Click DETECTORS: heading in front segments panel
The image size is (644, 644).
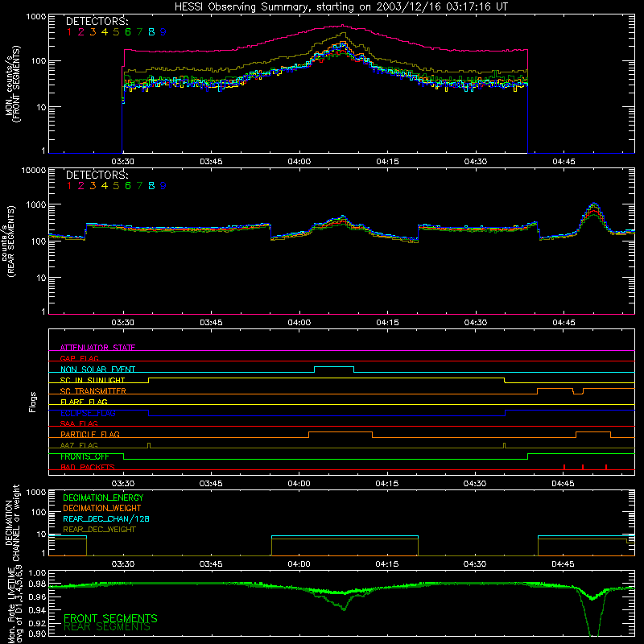(97, 21)
